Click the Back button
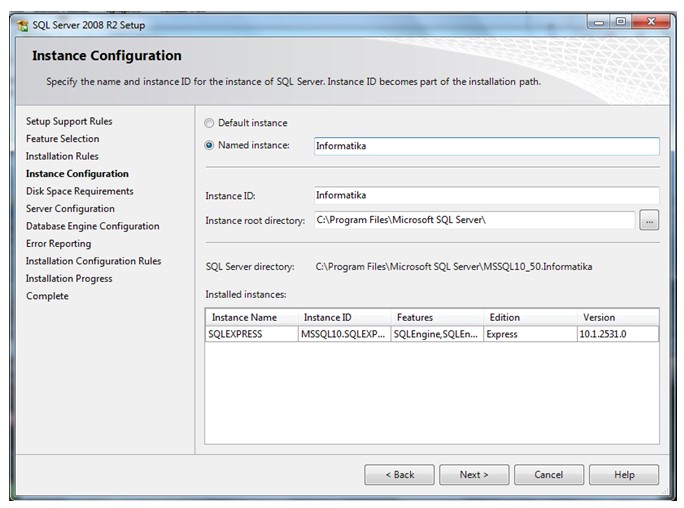The height and width of the screenshot is (508, 684). point(400,474)
